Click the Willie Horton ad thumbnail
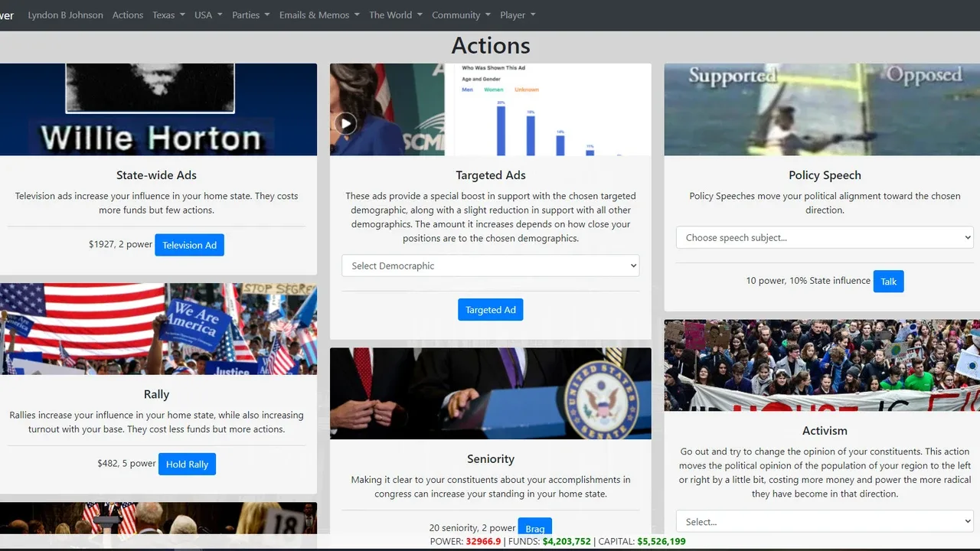This screenshot has width=980, height=551. 156,109
